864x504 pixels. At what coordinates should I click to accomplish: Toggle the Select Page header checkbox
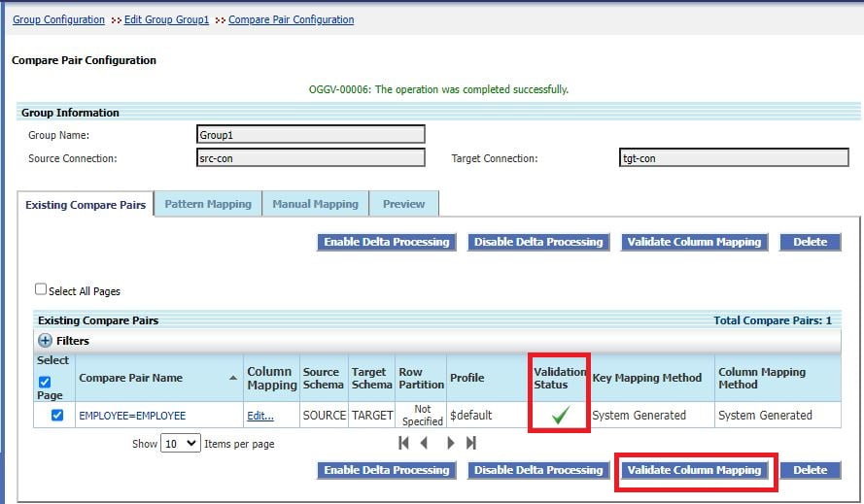click(x=45, y=382)
